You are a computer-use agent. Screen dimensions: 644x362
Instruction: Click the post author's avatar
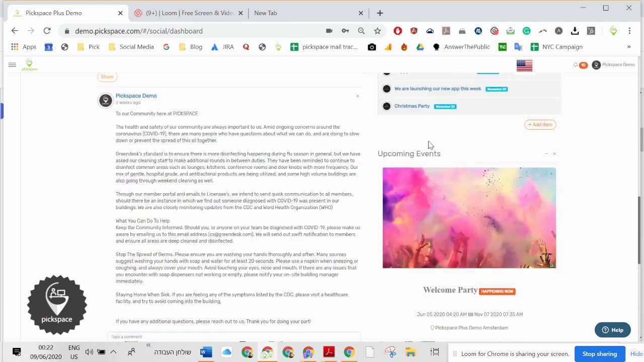click(x=105, y=100)
